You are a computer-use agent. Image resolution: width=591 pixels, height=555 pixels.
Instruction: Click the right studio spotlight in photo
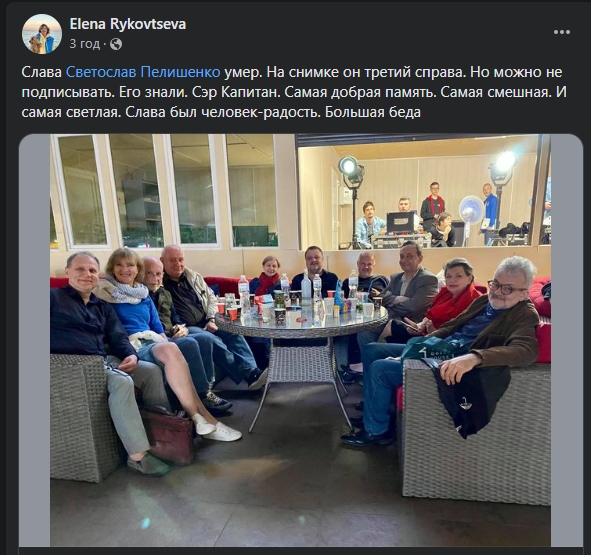[x=503, y=168]
